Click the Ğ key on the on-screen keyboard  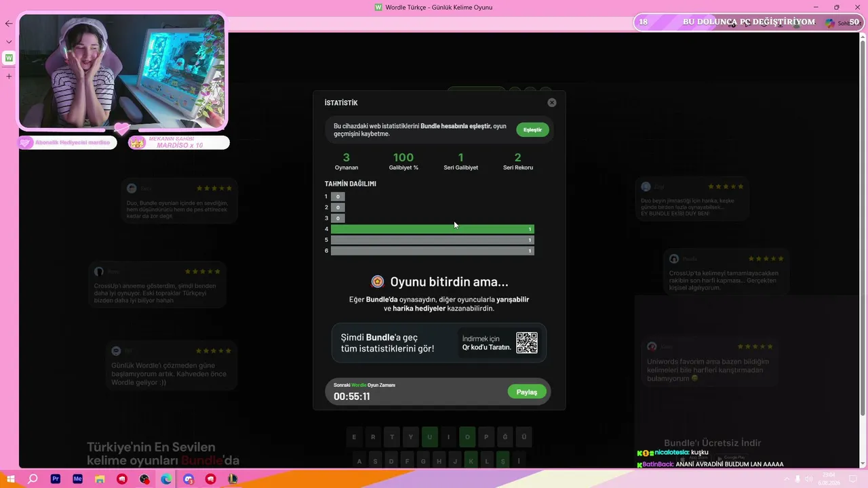click(505, 437)
